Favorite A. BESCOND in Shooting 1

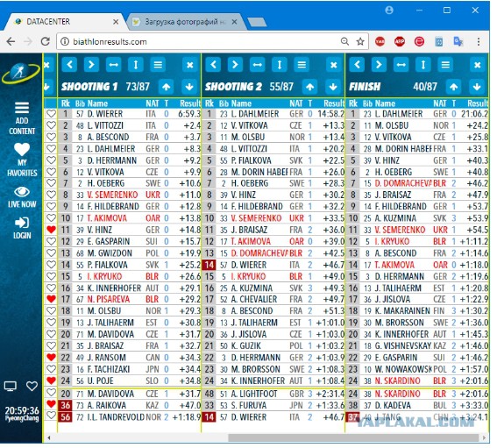coord(51,137)
